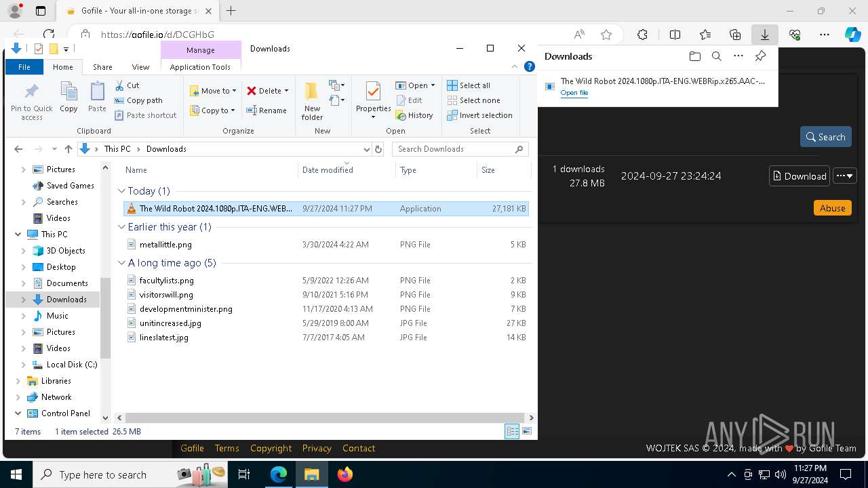This screenshot has height=488, width=868.
Task: Click Open file link in downloads
Action: tap(574, 93)
